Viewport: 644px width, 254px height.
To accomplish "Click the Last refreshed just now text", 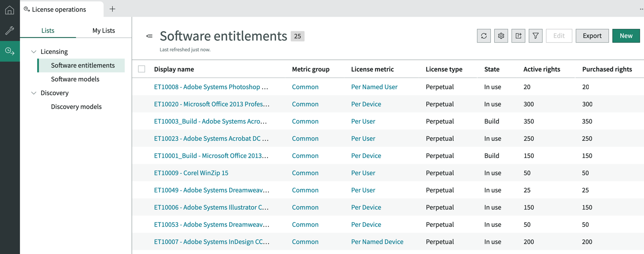I will [x=185, y=50].
